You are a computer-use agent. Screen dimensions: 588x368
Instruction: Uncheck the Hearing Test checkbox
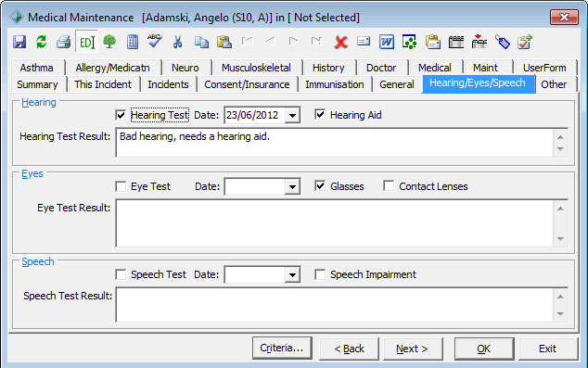pos(121,115)
